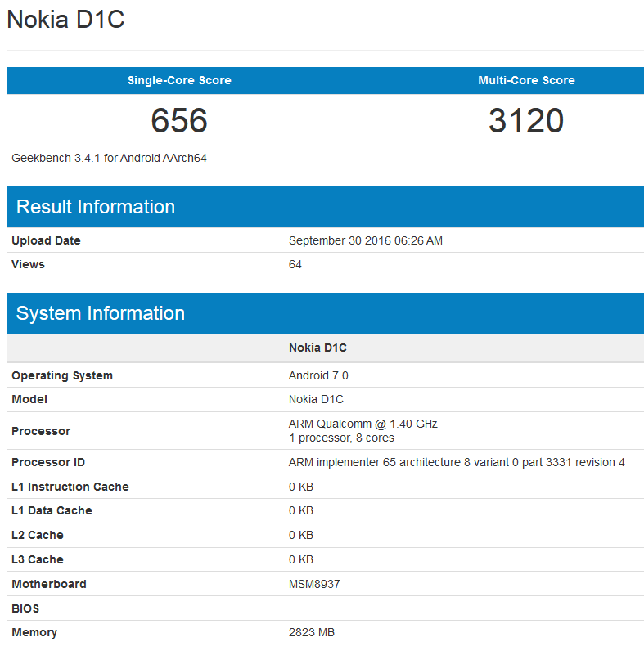644x651 pixels.
Task: Select the Android 7.0 operating system value
Action: [318, 375]
